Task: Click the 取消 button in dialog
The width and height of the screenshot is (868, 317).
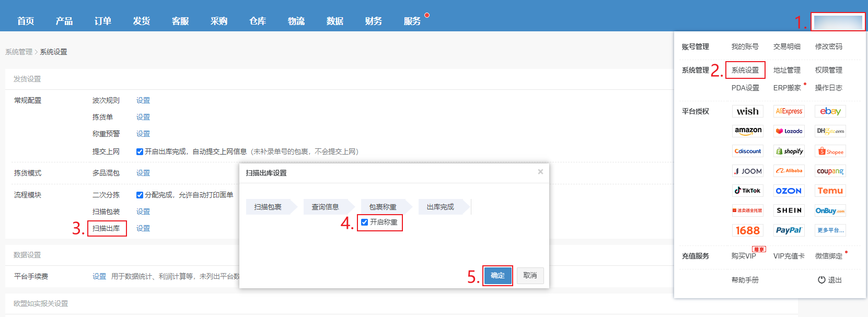Action: [x=530, y=276]
